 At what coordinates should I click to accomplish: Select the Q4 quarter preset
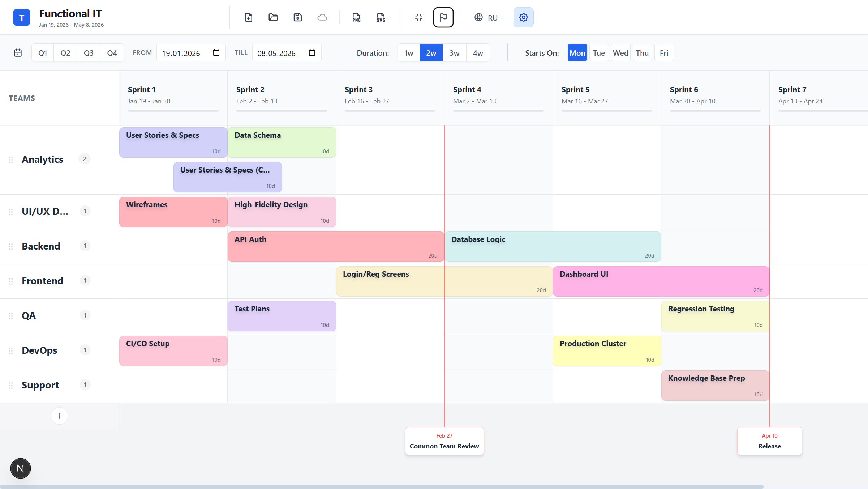tap(112, 53)
